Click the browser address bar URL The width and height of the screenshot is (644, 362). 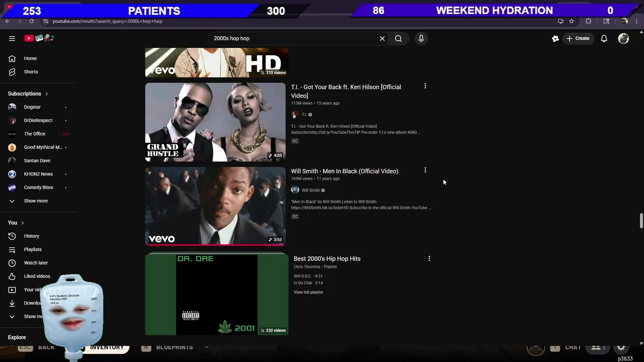(108, 21)
